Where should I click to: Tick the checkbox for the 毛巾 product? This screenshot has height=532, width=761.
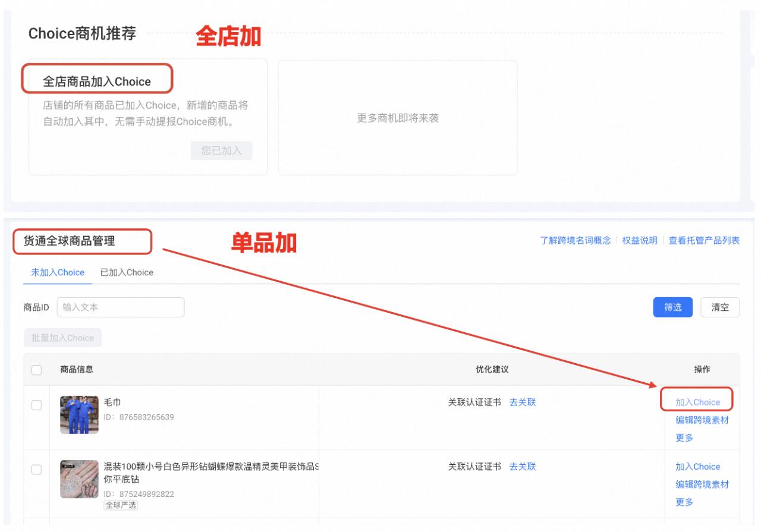click(x=36, y=405)
